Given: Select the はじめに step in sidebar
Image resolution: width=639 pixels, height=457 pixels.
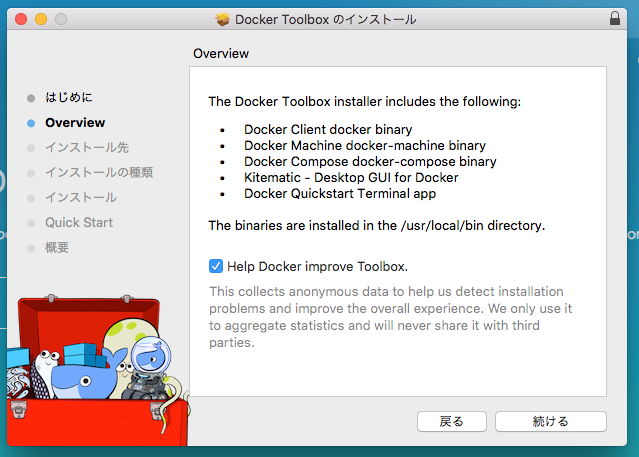Looking at the screenshot, I should (x=70, y=98).
